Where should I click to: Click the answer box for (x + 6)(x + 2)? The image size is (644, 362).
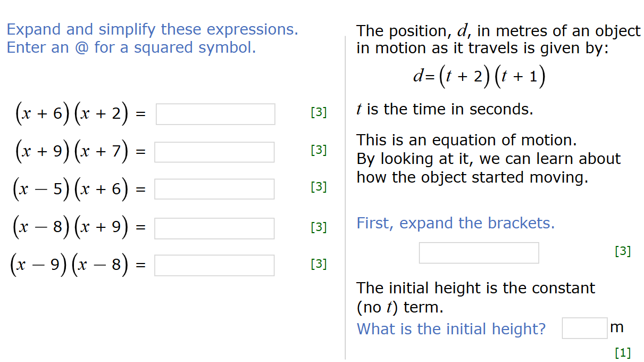coord(215,114)
